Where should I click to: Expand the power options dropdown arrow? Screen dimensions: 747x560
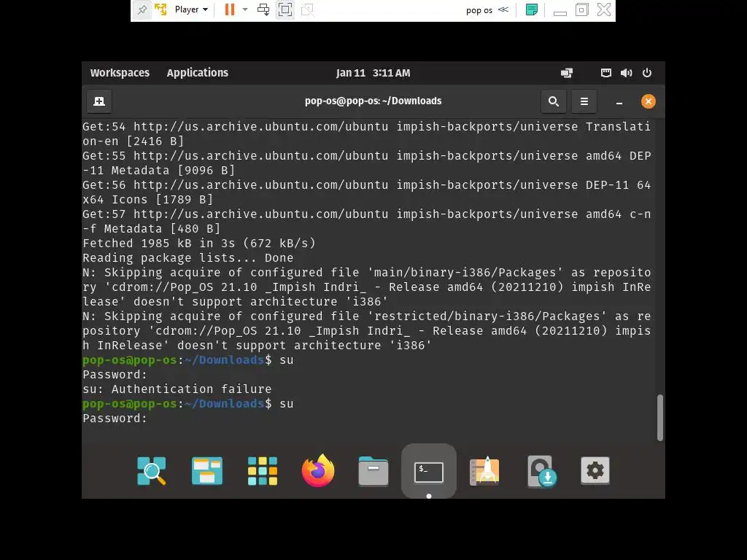coord(245,9)
